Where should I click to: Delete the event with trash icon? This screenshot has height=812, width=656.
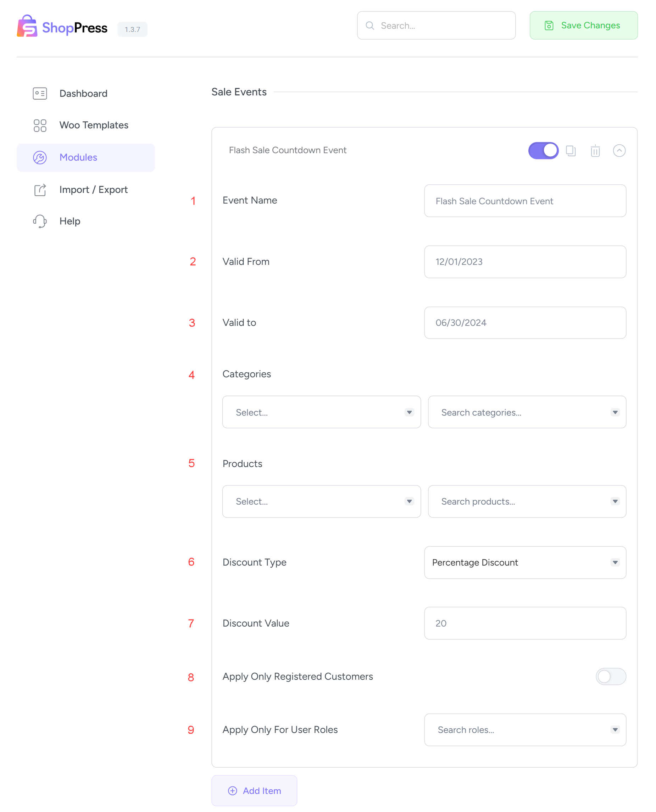click(x=595, y=151)
